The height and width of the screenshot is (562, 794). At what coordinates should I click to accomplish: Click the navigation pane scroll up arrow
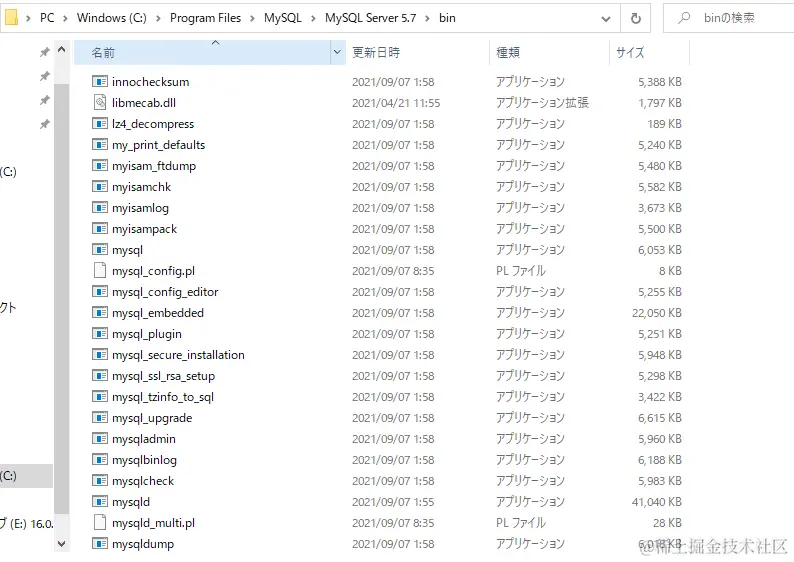click(x=61, y=50)
